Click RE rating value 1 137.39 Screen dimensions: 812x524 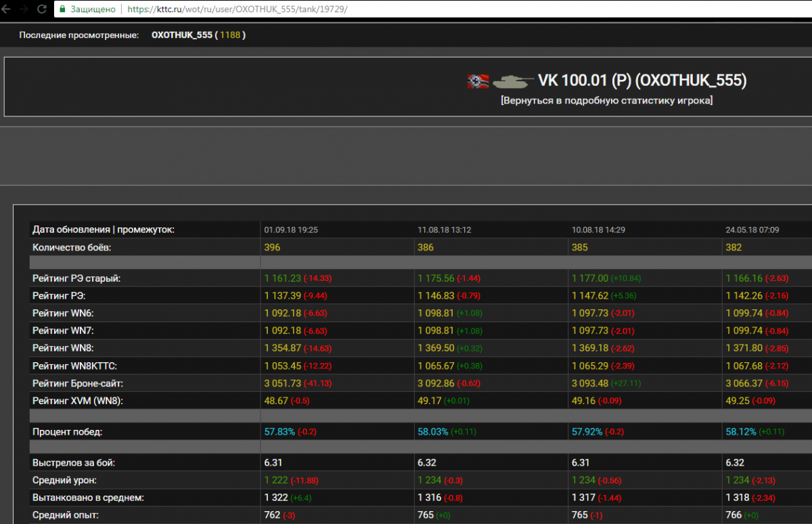click(x=282, y=296)
